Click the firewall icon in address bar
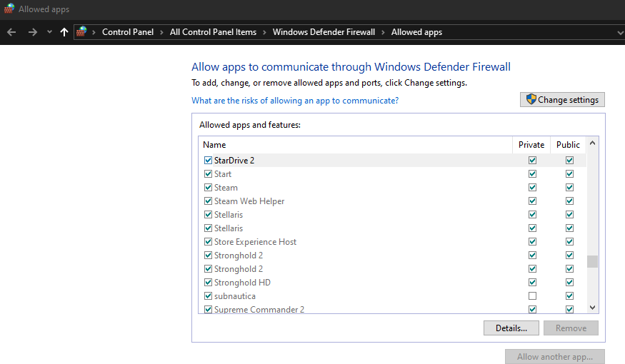 [x=82, y=32]
